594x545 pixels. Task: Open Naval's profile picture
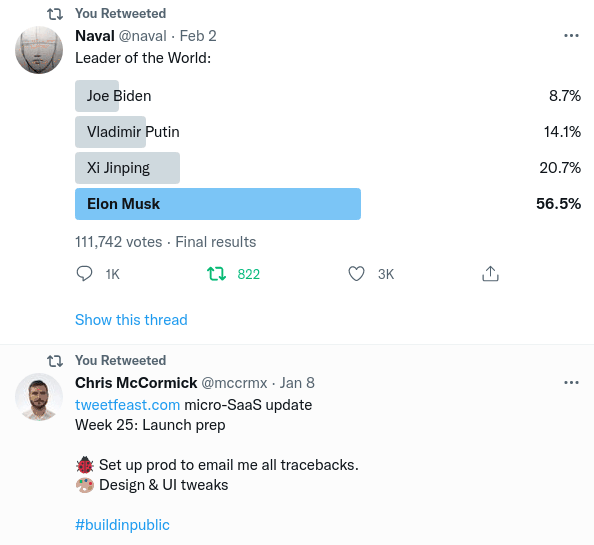pos(39,50)
